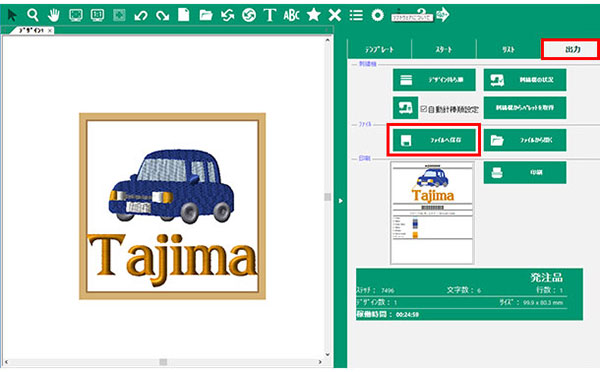Close the デザイン1 document tab
Viewport: 600px width, 372px height.
[50, 30]
